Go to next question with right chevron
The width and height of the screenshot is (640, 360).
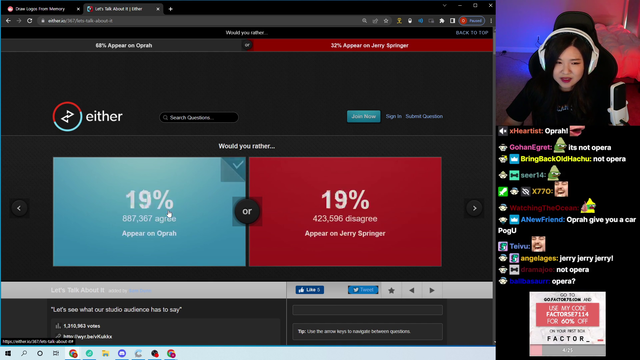click(x=474, y=208)
